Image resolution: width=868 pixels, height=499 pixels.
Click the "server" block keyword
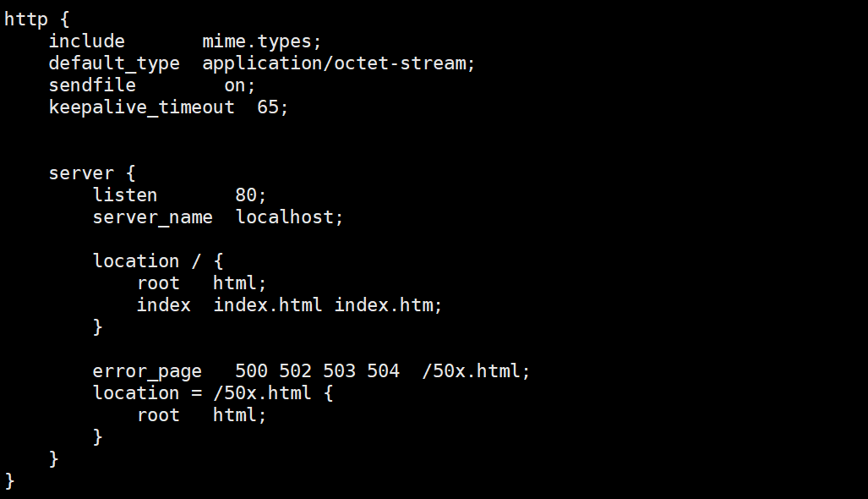click(81, 173)
